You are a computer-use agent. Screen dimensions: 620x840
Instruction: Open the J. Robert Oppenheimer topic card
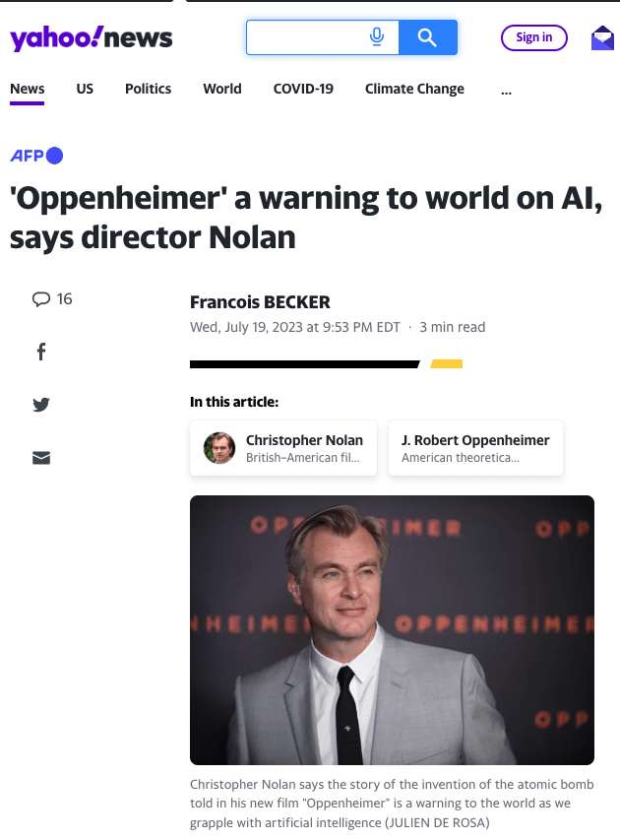coord(475,448)
